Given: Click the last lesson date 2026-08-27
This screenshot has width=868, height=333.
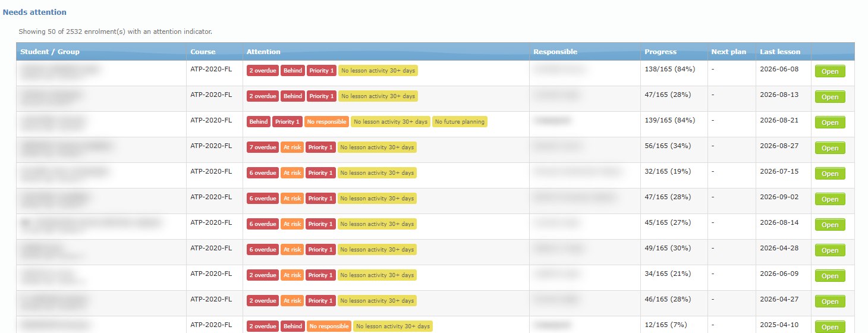Looking at the screenshot, I should pos(781,146).
